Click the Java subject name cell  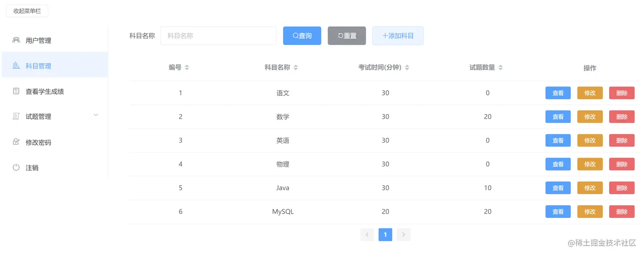pos(283,188)
